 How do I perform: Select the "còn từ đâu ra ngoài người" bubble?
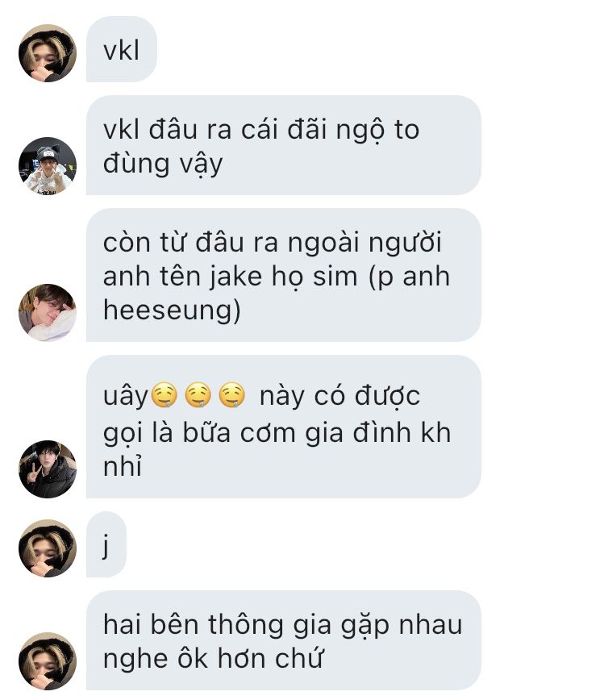[284, 275]
